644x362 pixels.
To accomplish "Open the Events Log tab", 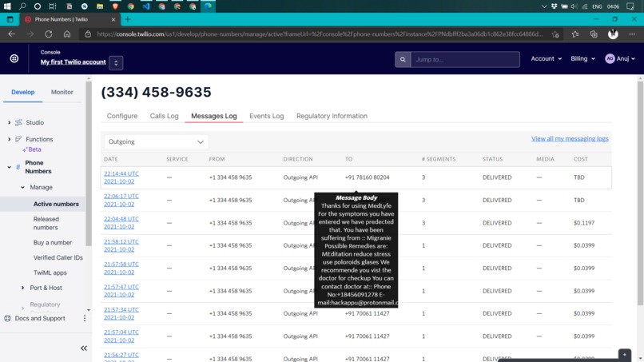I will click(267, 116).
